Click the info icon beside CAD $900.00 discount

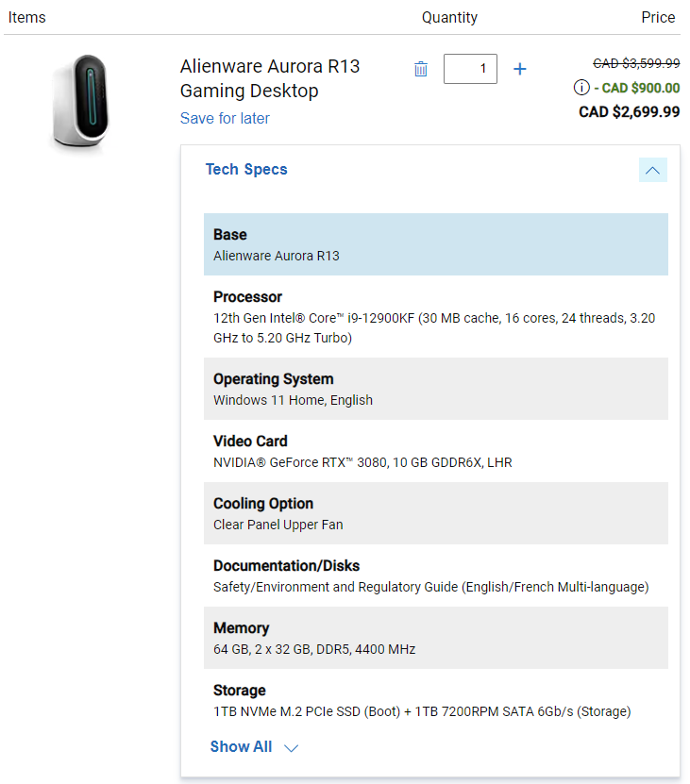coord(581,88)
